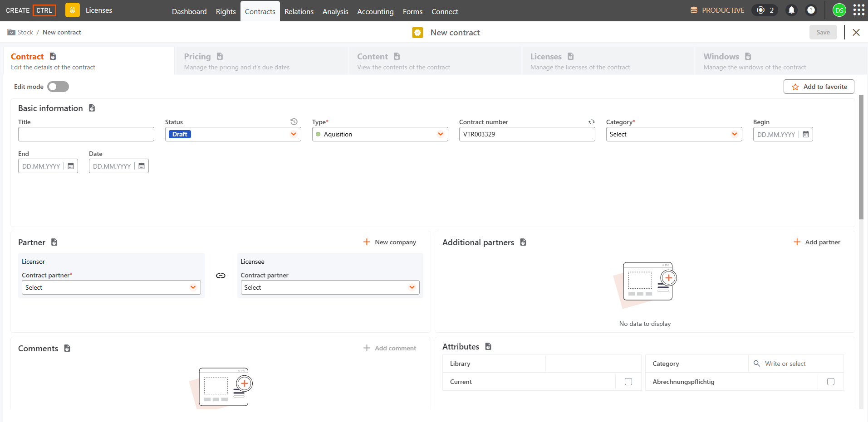Open the Begin date calendar picker
The height and width of the screenshot is (422, 868).
click(x=806, y=135)
